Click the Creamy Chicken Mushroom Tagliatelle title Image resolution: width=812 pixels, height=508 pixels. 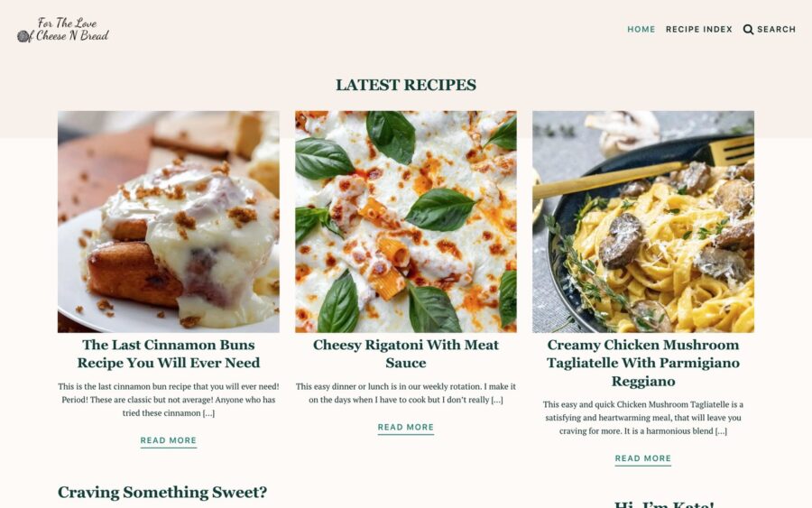tap(643, 363)
